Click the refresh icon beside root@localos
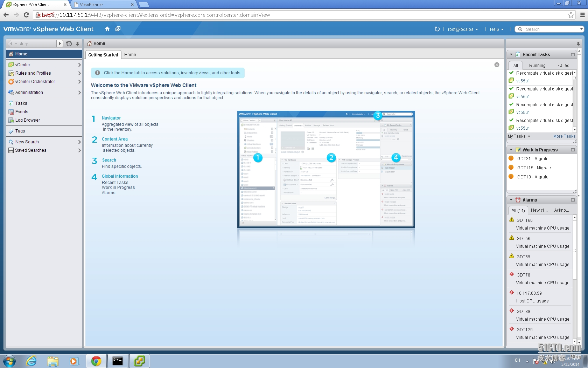This screenshot has width=588, height=368. click(x=437, y=29)
